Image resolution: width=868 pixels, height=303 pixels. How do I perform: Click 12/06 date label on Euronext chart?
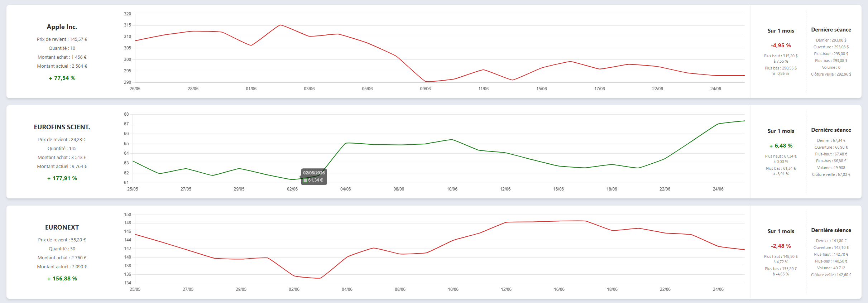coord(506,289)
